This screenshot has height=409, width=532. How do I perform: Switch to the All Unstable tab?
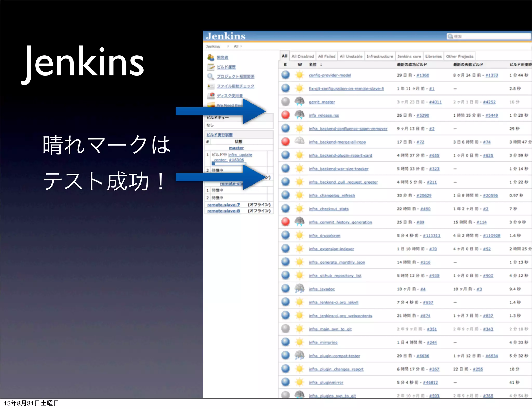[x=351, y=56]
